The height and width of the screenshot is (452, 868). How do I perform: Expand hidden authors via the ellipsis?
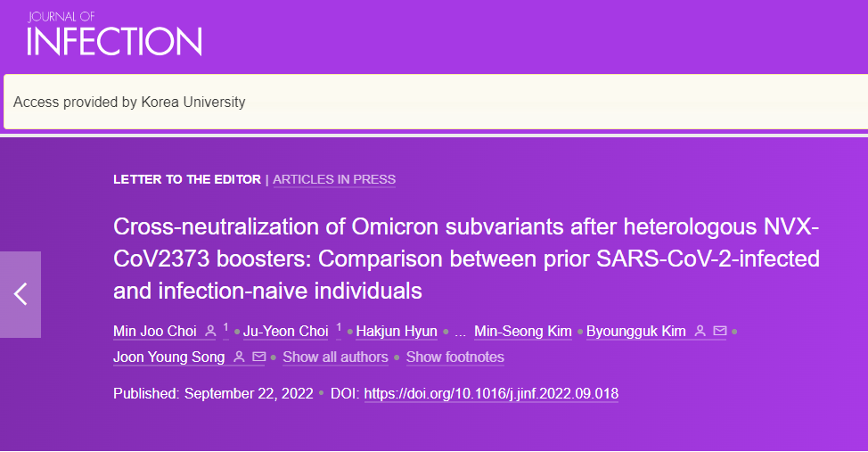[x=460, y=333]
